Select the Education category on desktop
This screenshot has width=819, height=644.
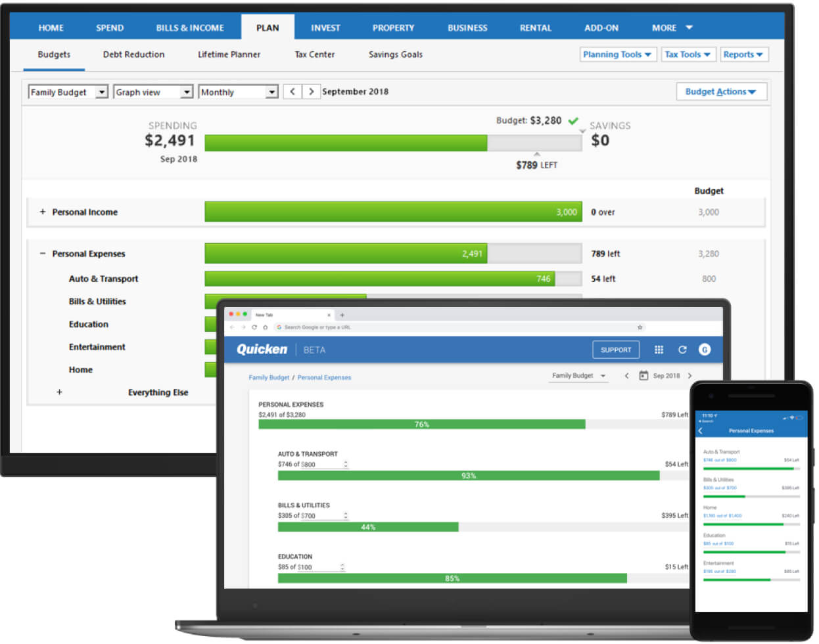[x=88, y=324]
